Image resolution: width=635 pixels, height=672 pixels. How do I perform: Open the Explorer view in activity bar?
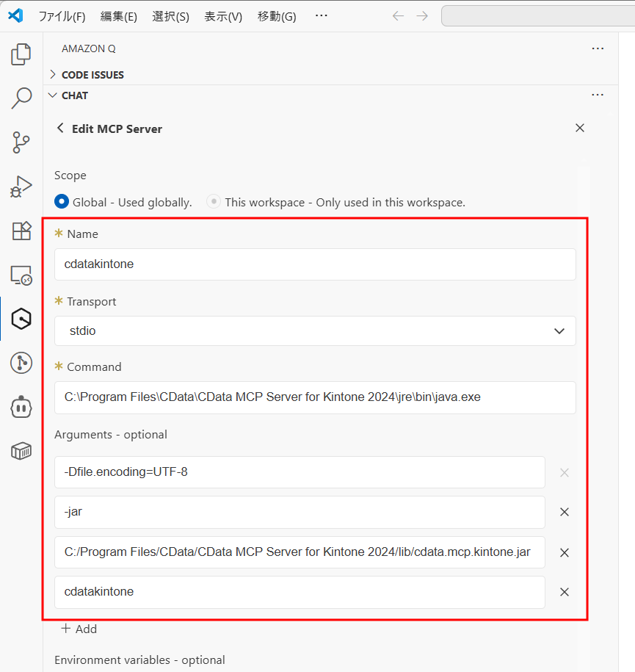pos(21,54)
